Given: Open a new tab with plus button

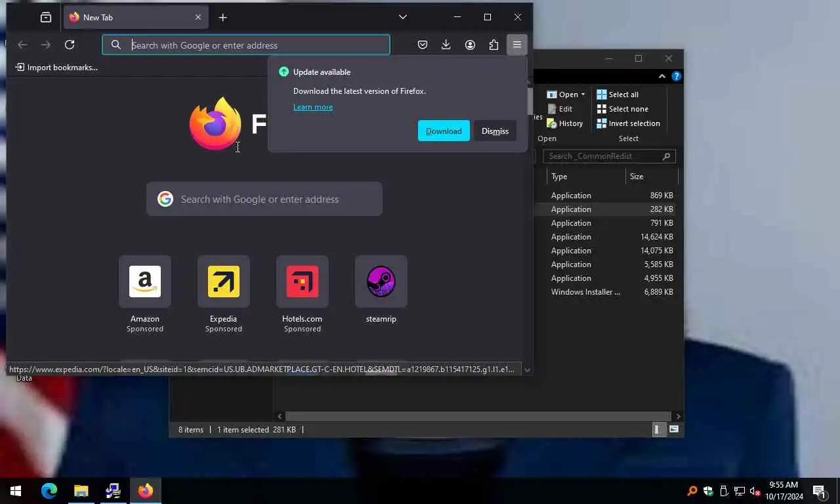Looking at the screenshot, I should (223, 18).
